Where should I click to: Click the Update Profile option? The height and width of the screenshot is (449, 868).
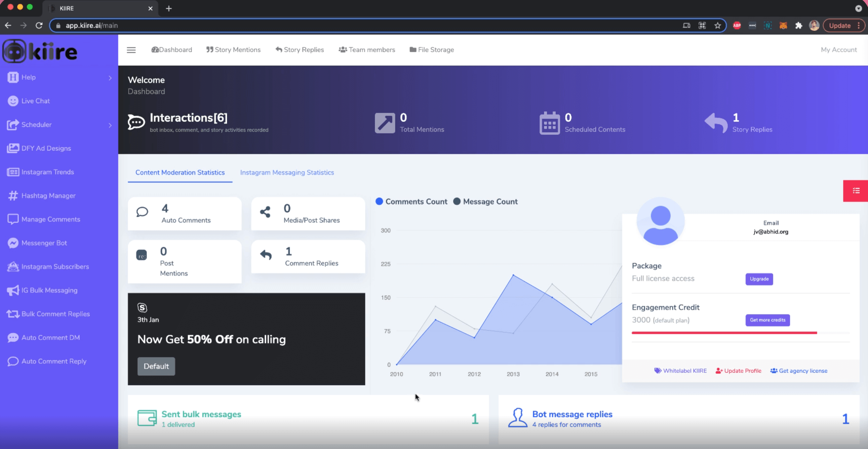tap(739, 371)
